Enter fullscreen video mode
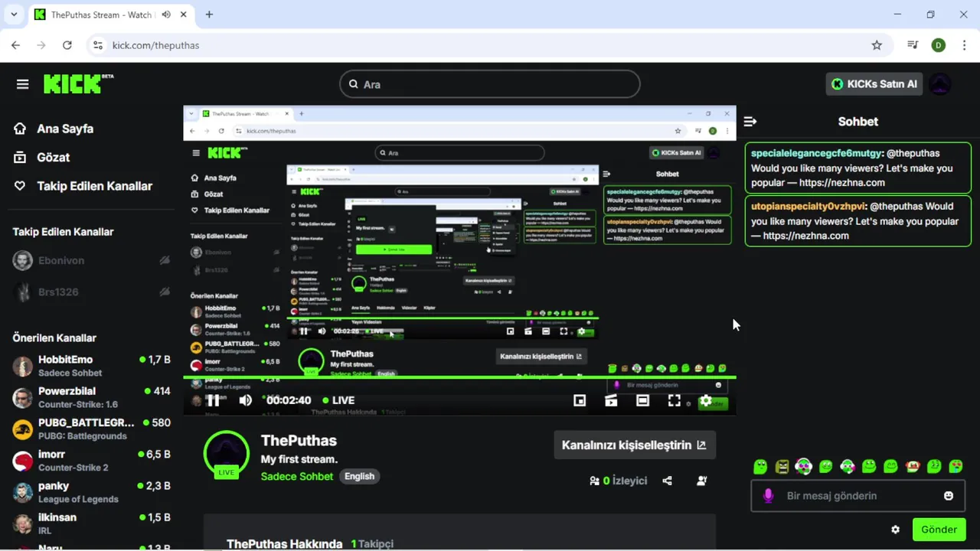980x551 pixels. (x=674, y=400)
